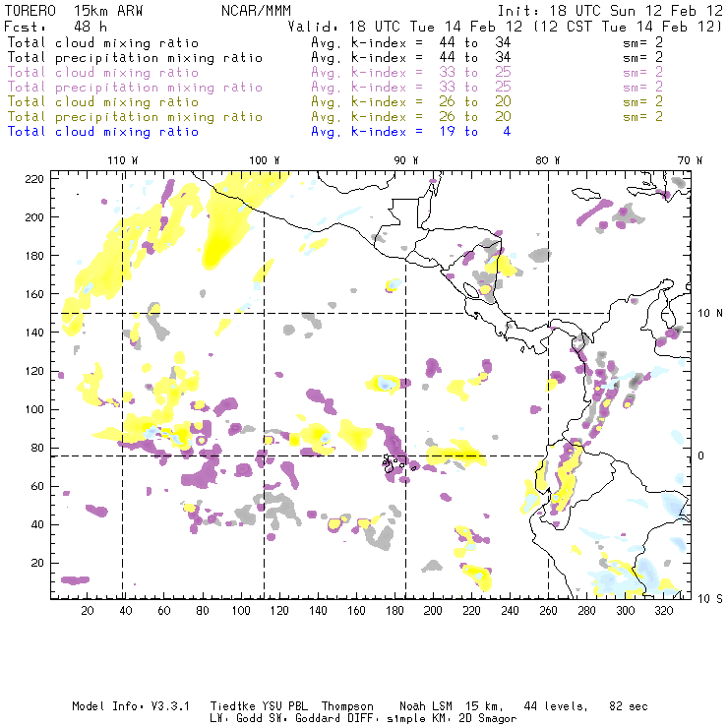Image resolution: width=728 pixels, height=728 pixels.
Task: Click the "Init: 18 UTC Sun 12 Feb 12" text
Action: [611, 11]
